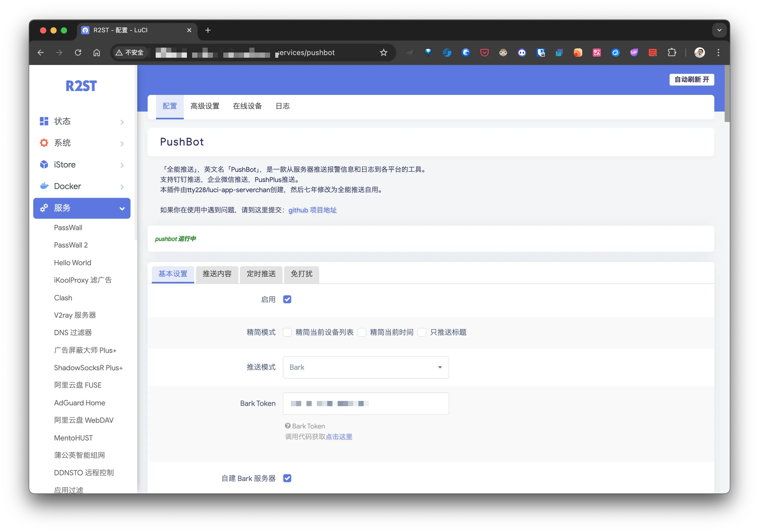Open the Pocket extension icon
This screenshot has height=532, width=759.
[484, 52]
